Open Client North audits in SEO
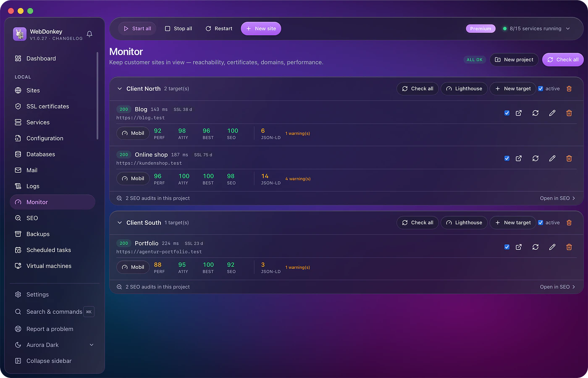Screen dimensions: 588x378 [557, 198]
